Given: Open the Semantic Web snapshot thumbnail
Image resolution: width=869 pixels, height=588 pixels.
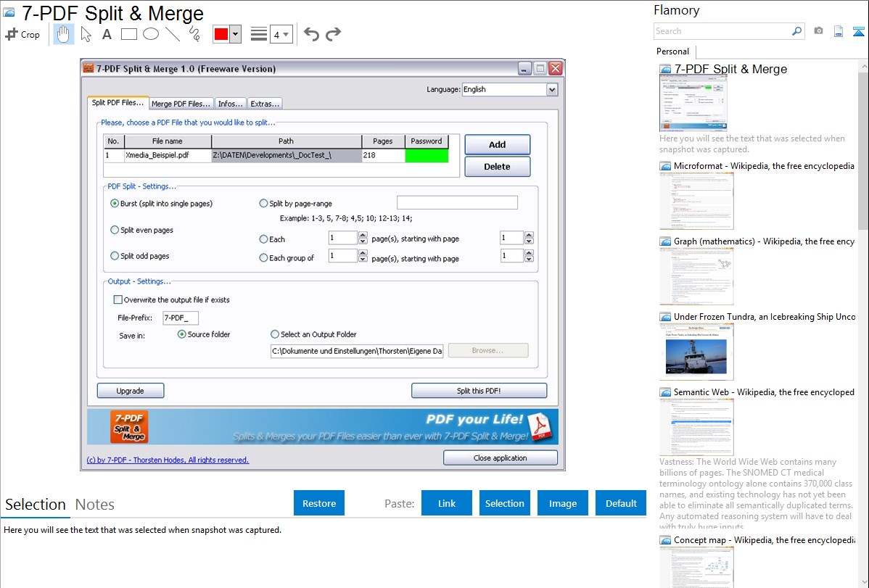Looking at the screenshot, I should pyautogui.click(x=696, y=427).
